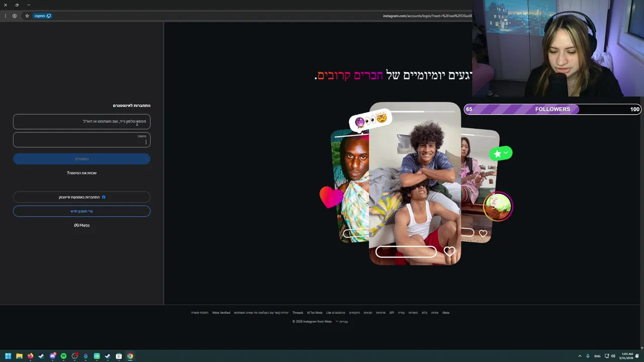Open the Chrome three-dot menu
The image size is (644, 362).
tap(5, 16)
